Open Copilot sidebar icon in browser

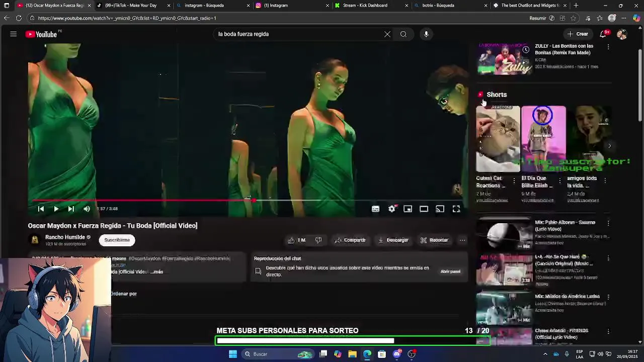click(x=636, y=18)
